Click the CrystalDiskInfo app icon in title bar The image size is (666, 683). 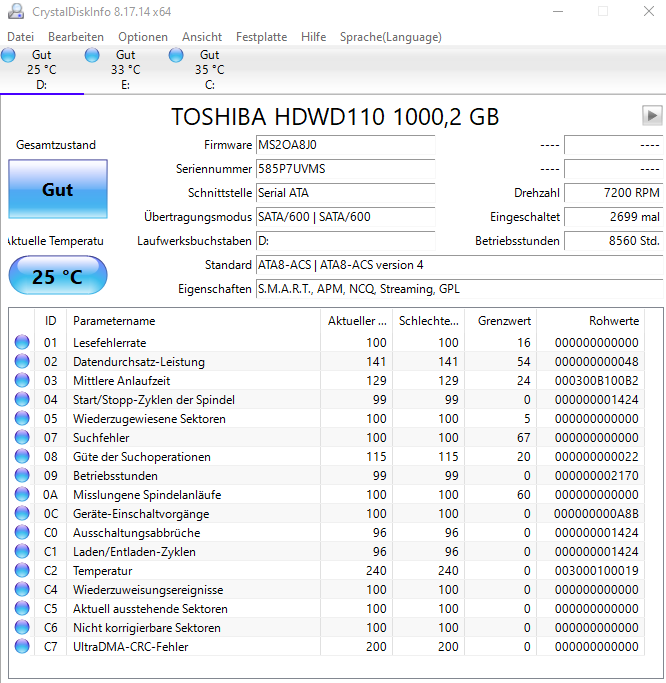click(x=16, y=11)
